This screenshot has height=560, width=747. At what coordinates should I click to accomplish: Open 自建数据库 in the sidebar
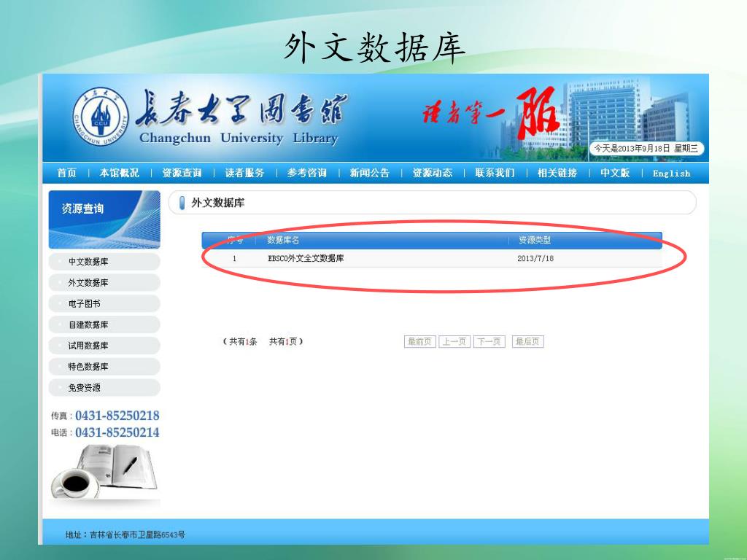coord(104,324)
